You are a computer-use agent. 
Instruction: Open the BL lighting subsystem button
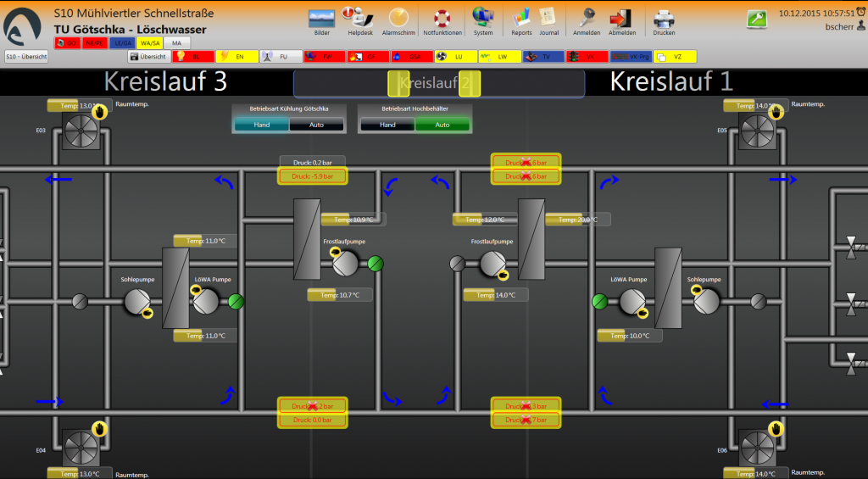(x=193, y=57)
